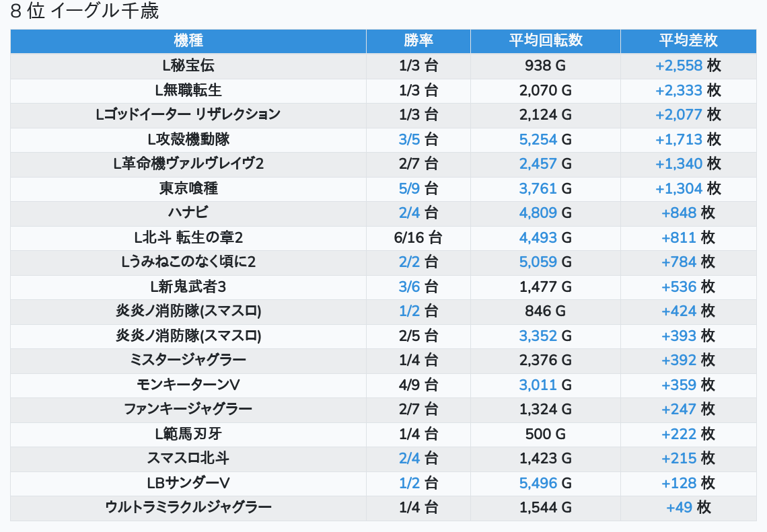Select the Lうみねこのなく頃に2 row name
Screen dimensions: 767x532
point(188,262)
